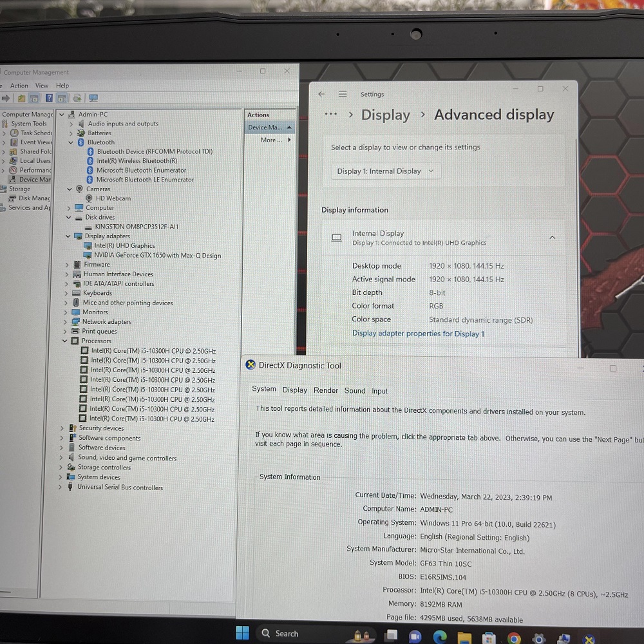644x644 pixels.
Task: Click Sound, video and game controllers icon
Action: [x=71, y=457]
